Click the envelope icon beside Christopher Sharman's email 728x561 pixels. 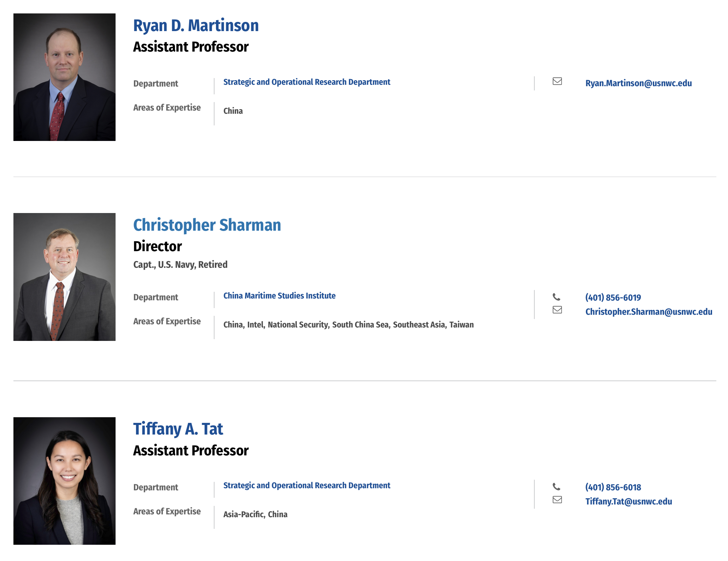557,310
